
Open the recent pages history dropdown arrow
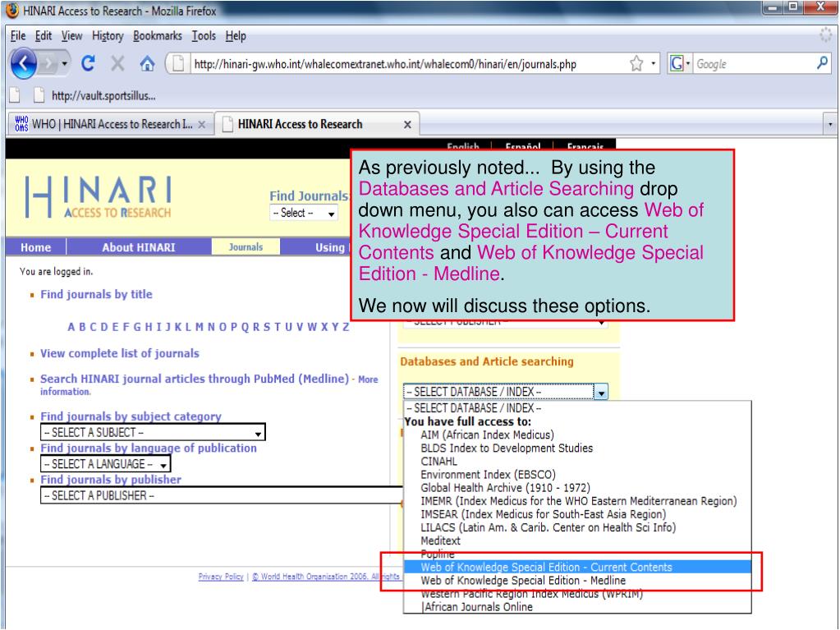point(64,64)
